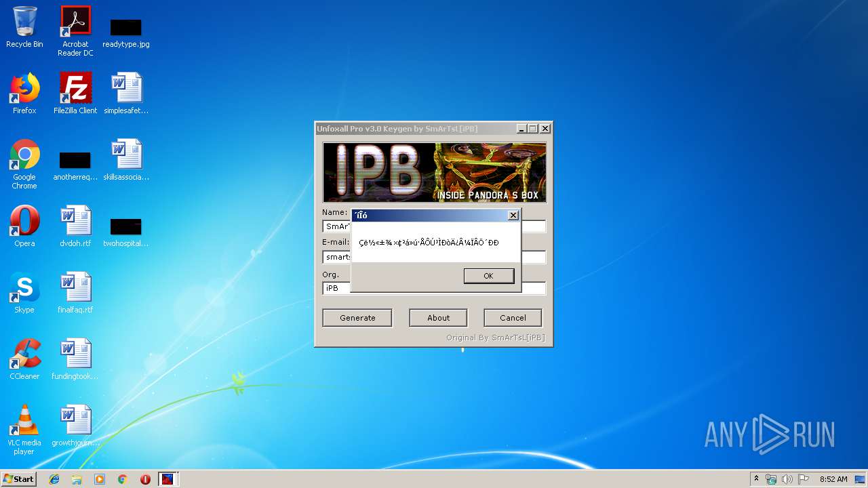Click the Name input field
Viewport: 868px width, 488px height.
pyautogui.click(x=434, y=226)
